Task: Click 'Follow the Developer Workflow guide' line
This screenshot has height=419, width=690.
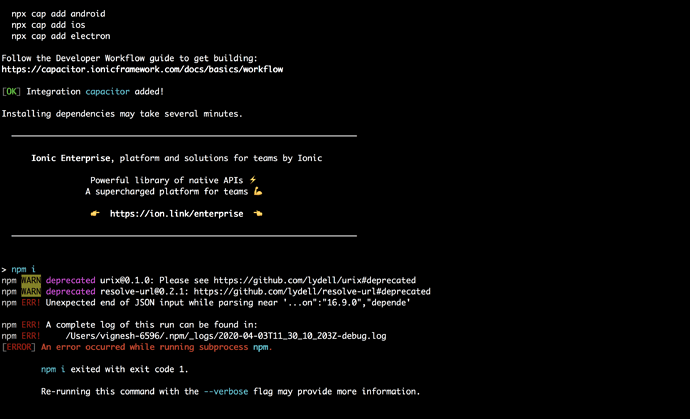Action: (x=129, y=58)
